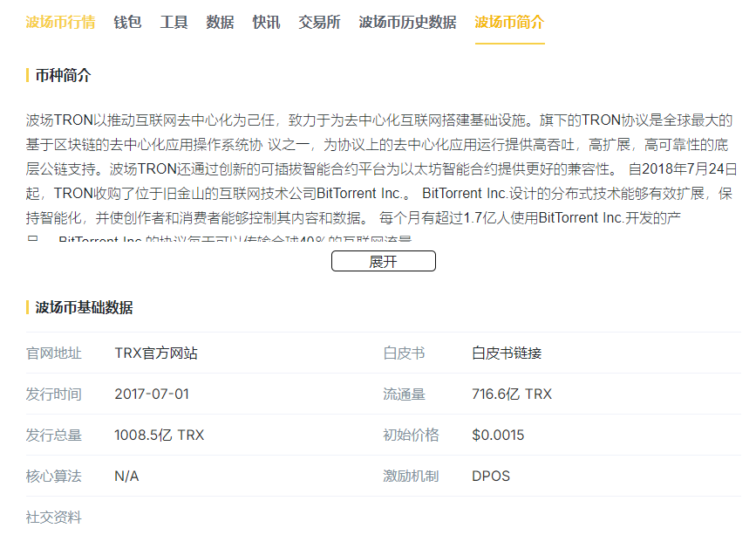Click the 币种简介 section heading

63,76
